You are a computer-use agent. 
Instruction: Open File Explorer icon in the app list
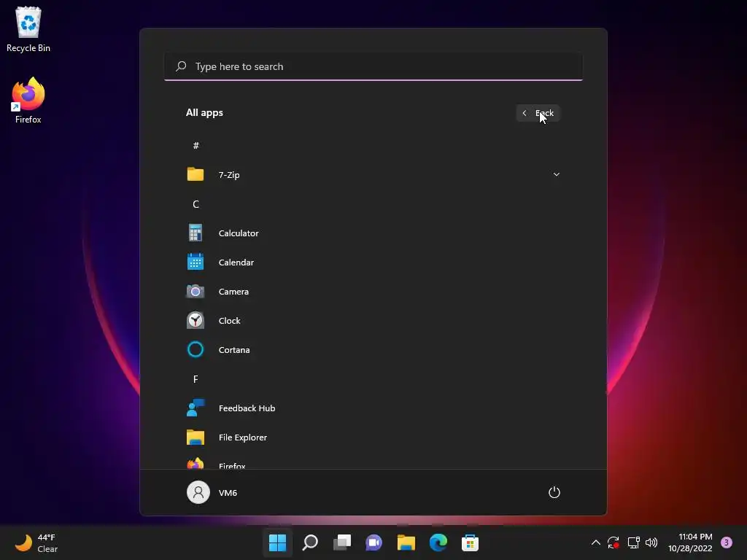coord(196,437)
